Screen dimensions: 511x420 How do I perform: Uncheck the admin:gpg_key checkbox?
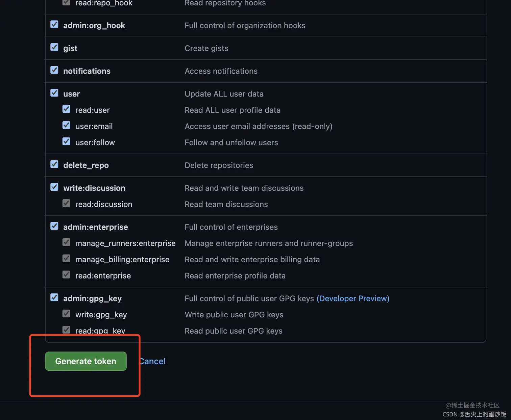pos(54,297)
